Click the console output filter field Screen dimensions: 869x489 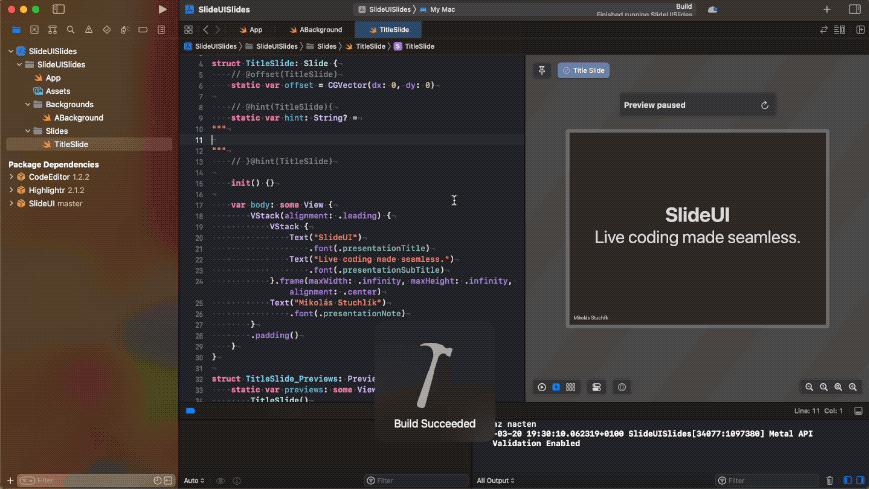point(766,481)
